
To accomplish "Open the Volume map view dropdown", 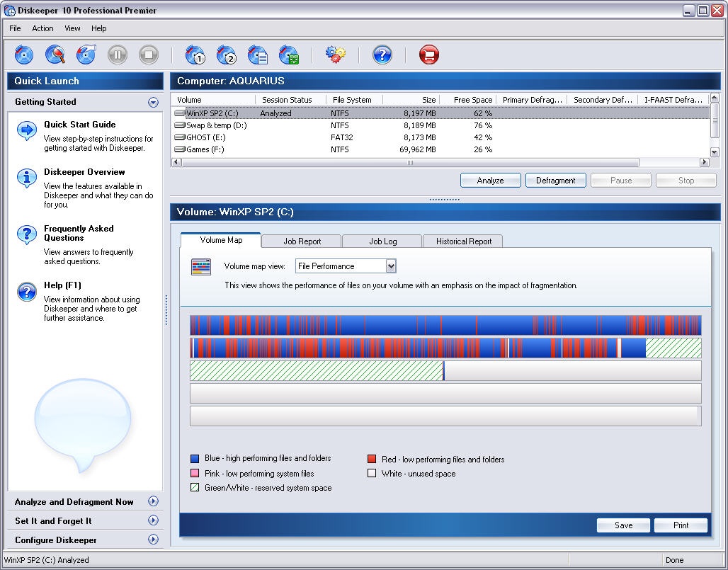I will tap(390, 266).
